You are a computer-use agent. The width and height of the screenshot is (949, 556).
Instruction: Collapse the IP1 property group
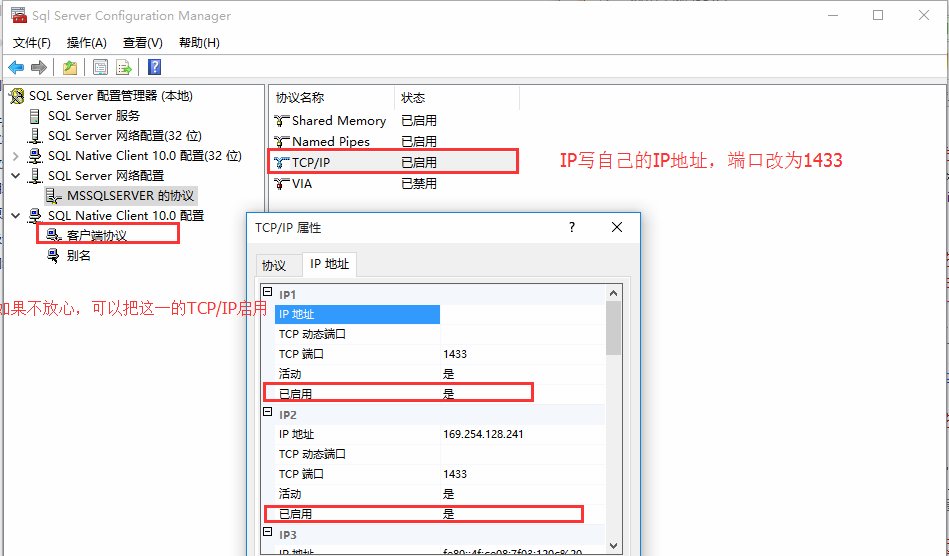pyautogui.click(x=268, y=292)
